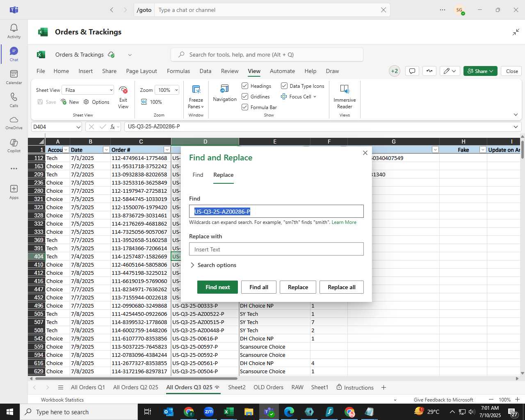Open the editing mode pencil dropdown
525x420 pixels.
pyautogui.click(x=450, y=71)
